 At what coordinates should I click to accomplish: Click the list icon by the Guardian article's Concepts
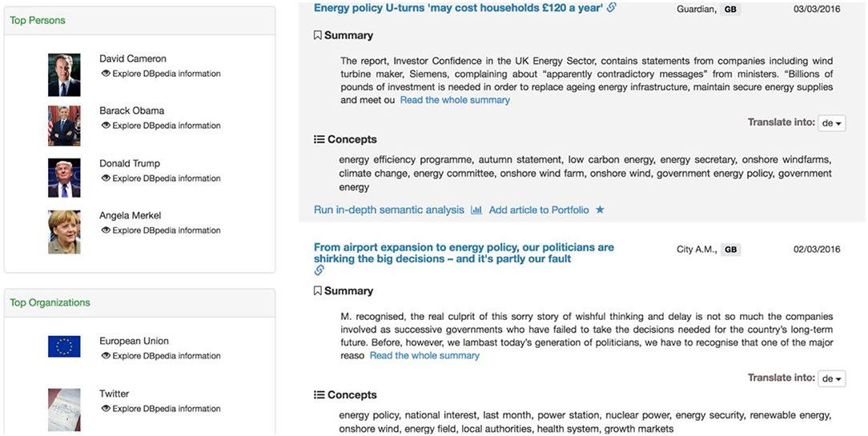pyautogui.click(x=319, y=139)
